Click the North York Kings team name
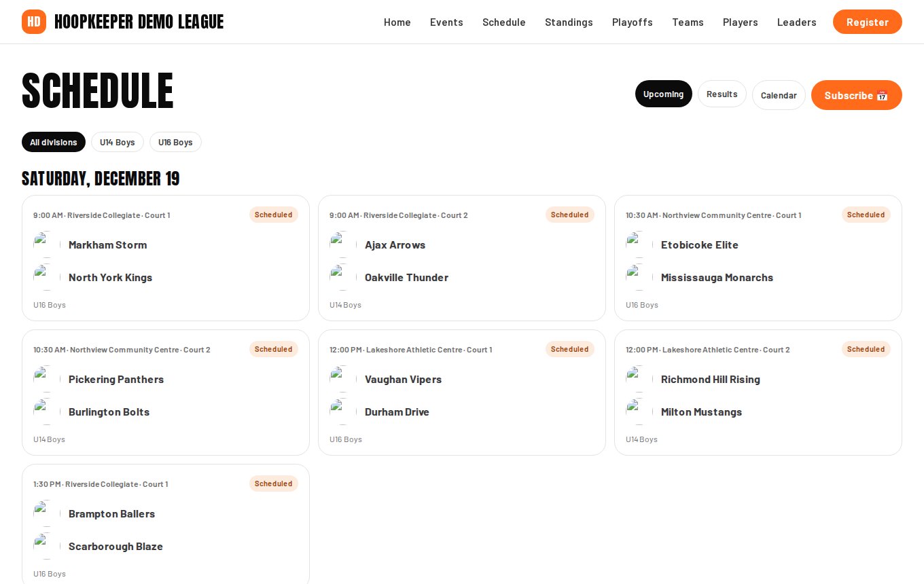Screen dimensions: 924x584 (x=110, y=277)
